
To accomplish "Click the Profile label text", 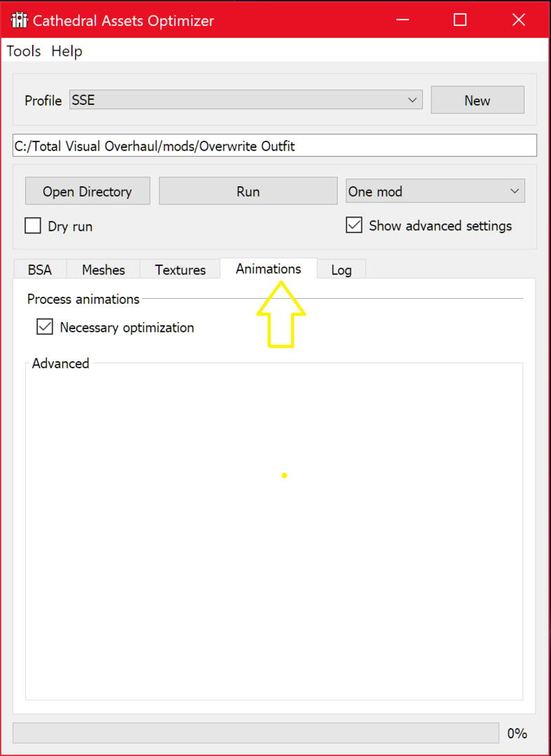I will click(43, 101).
